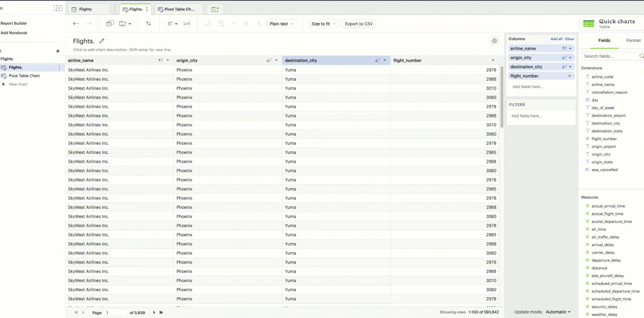This screenshot has height=318, width=644.
Task: Click the wrap text icon in toolbar
Action: click(187, 23)
